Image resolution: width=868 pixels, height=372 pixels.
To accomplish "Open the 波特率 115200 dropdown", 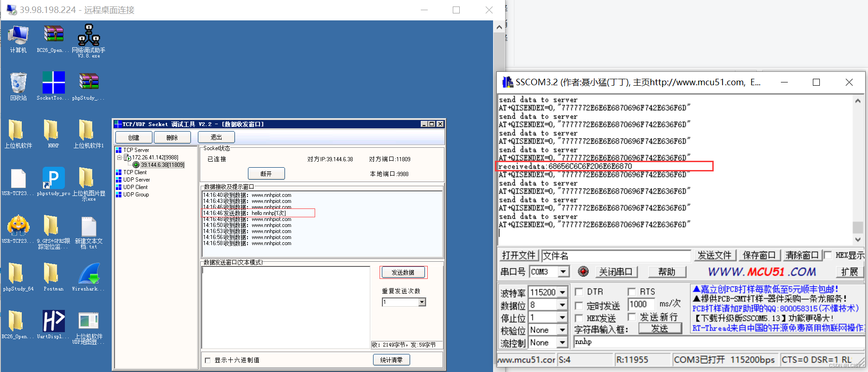I will pos(563,292).
